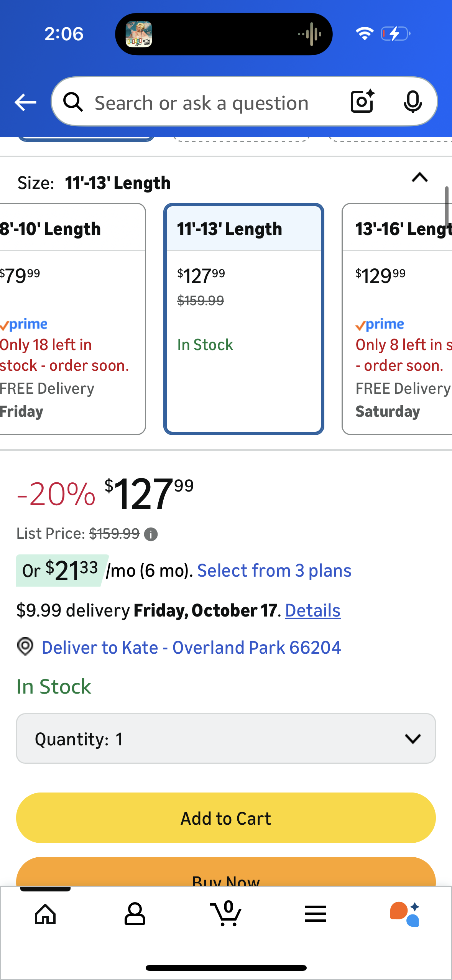Tap the microphone voice search icon
The width and height of the screenshot is (452, 980).
(x=413, y=102)
